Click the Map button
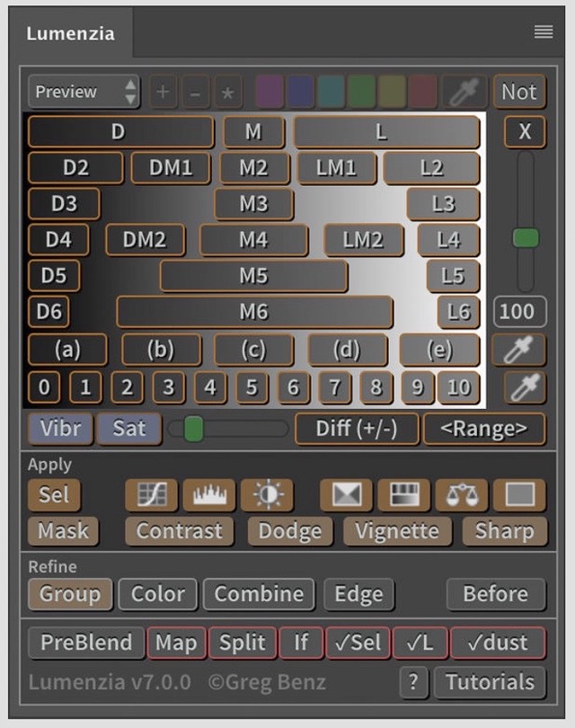Viewport: 575px width, 728px height. click(x=176, y=643)
